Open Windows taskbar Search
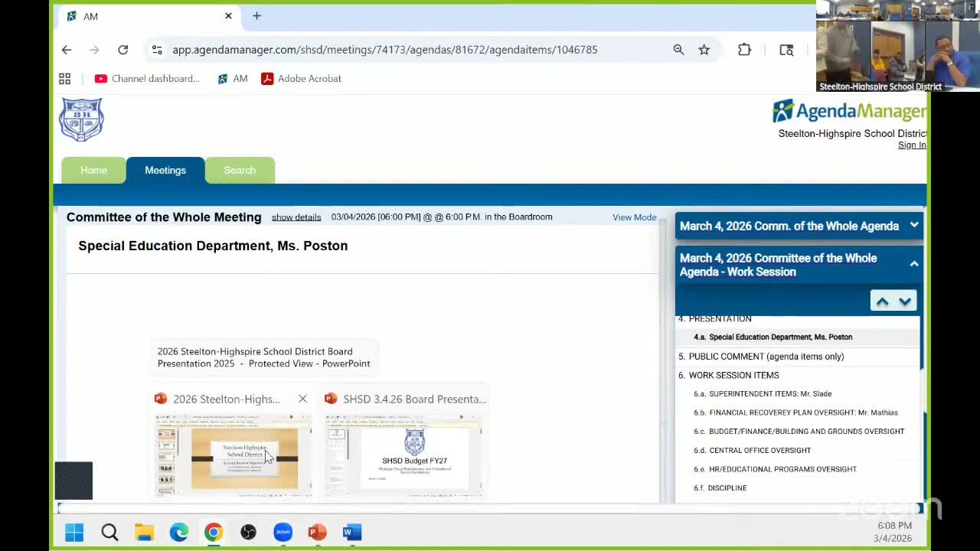The height and width of the screenshot is (551, 980). [109, 532]
